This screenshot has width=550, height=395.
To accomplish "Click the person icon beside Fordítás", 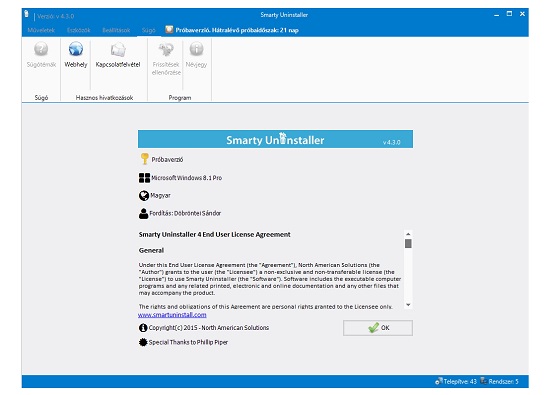I will [143, 213].
